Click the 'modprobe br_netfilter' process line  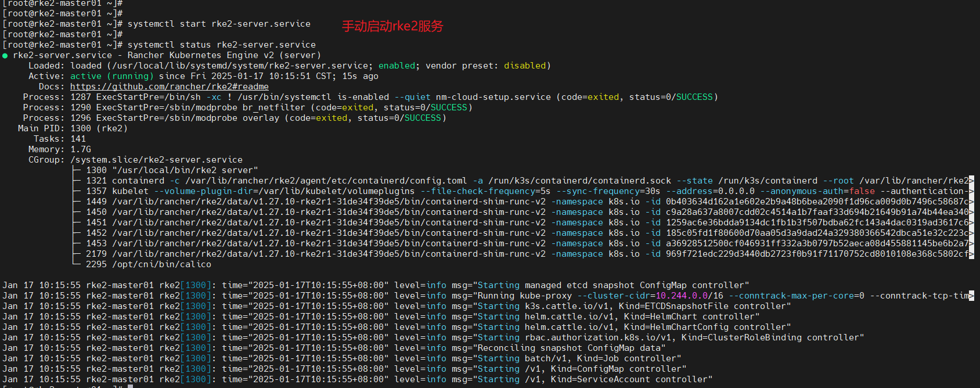248,107
